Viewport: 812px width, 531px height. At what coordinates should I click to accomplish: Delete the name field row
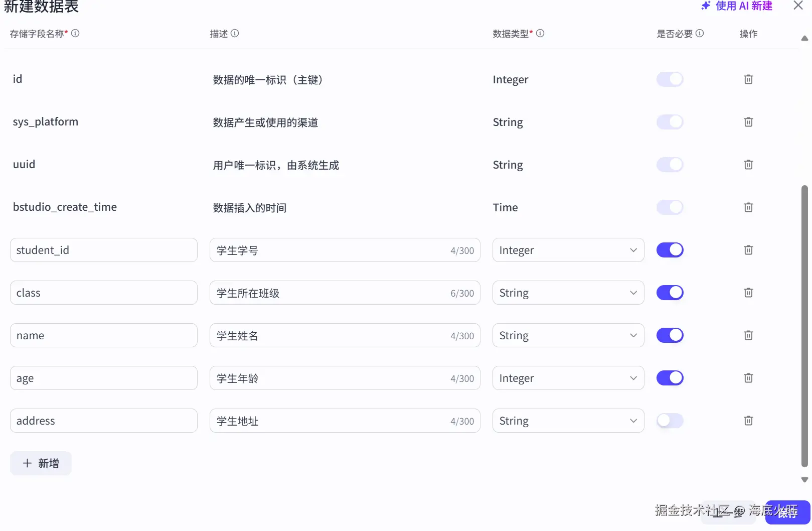pos(748,335)
